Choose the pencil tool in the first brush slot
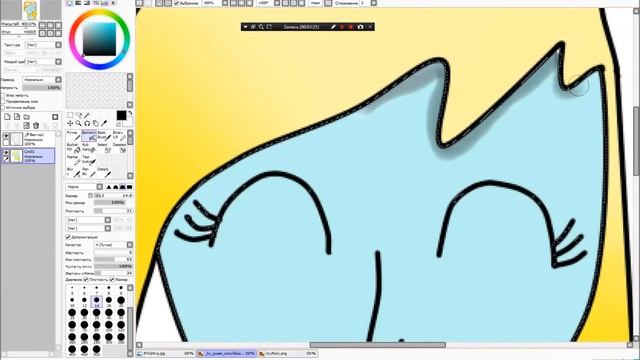This screenshot has height=360, width=640. [73, 136]
